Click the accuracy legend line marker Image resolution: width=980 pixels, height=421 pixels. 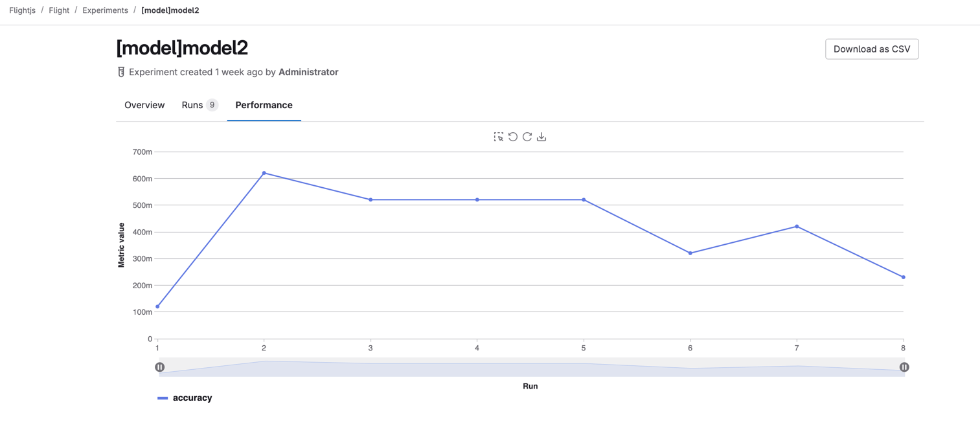162,398
